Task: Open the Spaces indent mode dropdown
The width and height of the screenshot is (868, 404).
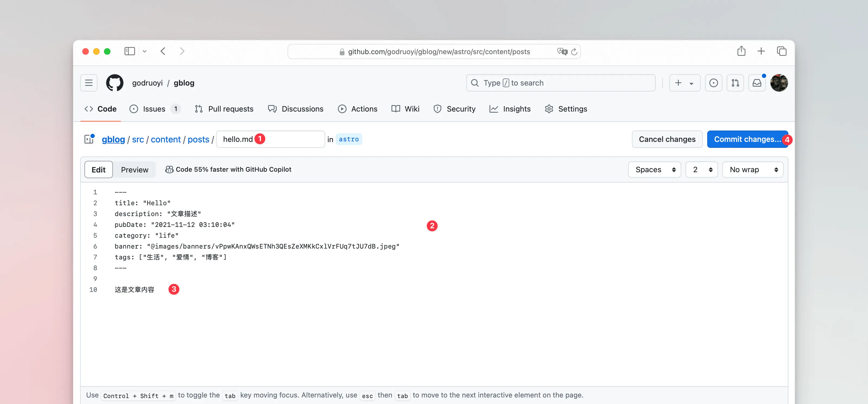Action: 654,170
